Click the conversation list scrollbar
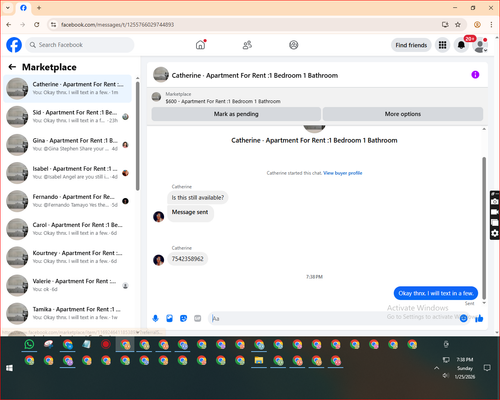 coord(137,137)
